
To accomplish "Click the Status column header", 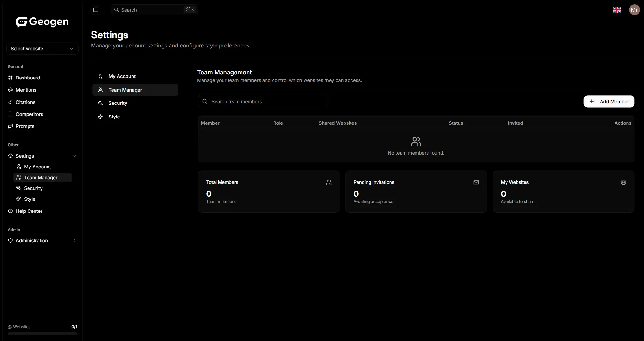I will tap(456, 123).
